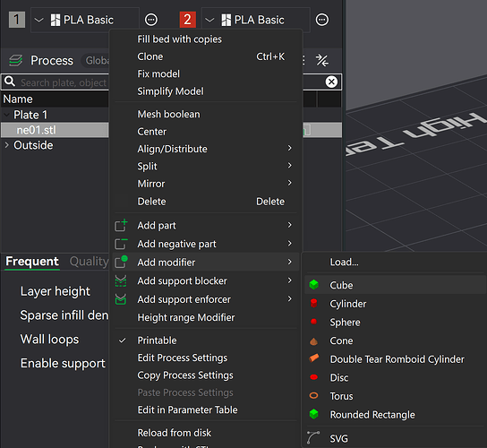Click the Add support enforcer icon
This screenshot has width=487, height=448.
point(121,299)
